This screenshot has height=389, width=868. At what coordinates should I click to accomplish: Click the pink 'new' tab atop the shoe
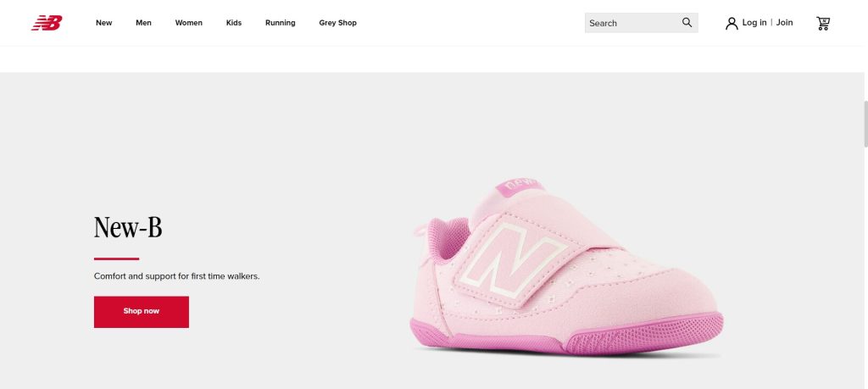(520, 184)
